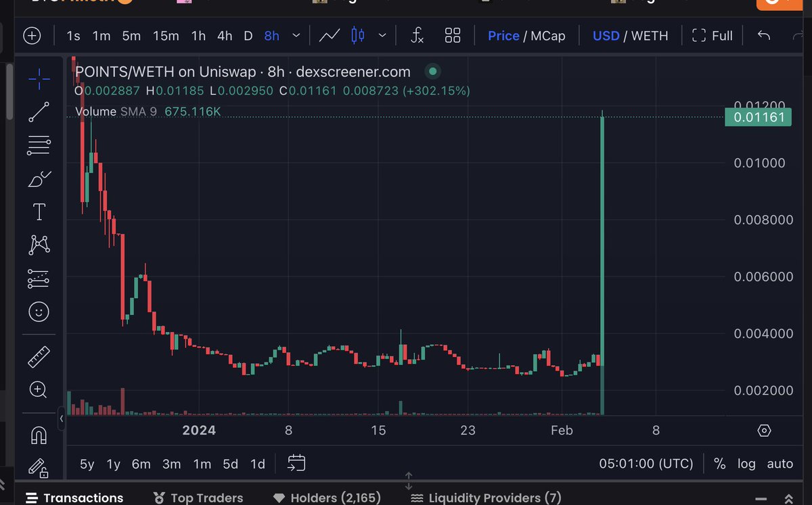Select the crosshair cursor tool
812x505 pixels.
pyautogui.click(x=39, y=78)
